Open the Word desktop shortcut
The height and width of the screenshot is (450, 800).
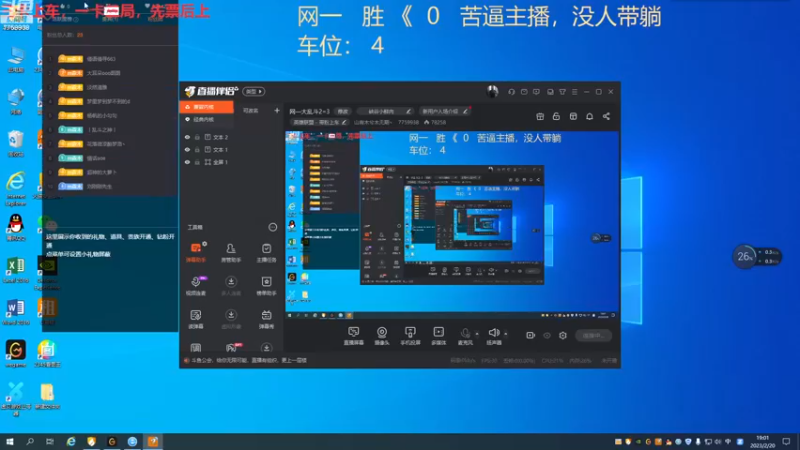coord(16,312)
